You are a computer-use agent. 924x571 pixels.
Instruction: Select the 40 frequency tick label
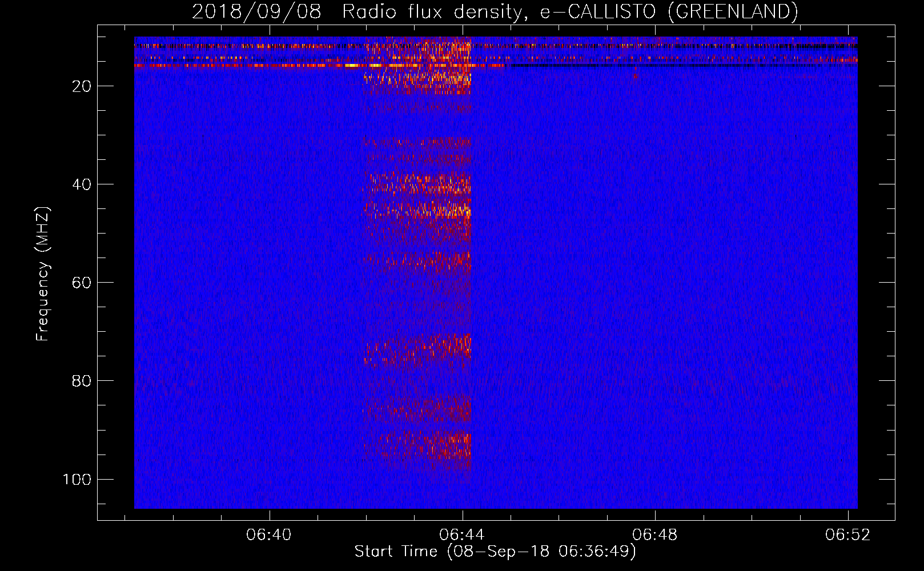tap(82, 184)
